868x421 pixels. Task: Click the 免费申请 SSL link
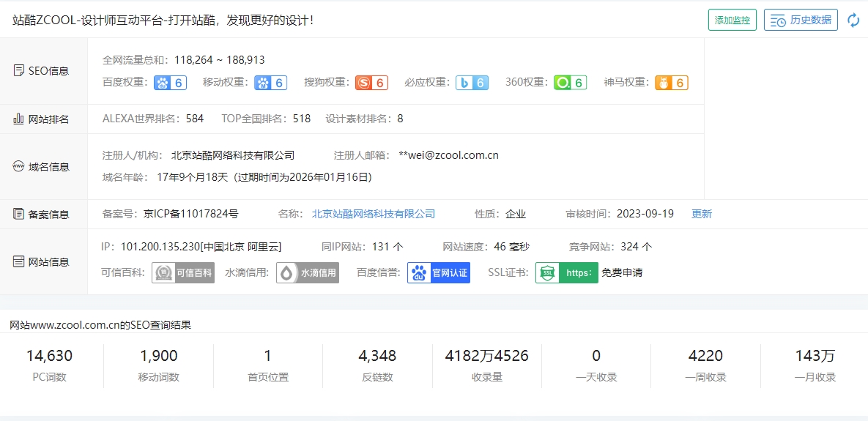click(622, 273)
